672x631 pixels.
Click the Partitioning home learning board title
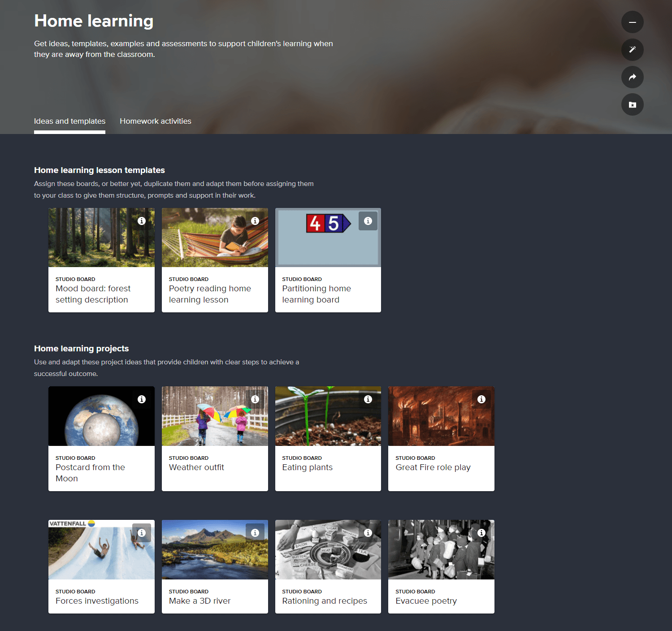(x=316, y=294)
